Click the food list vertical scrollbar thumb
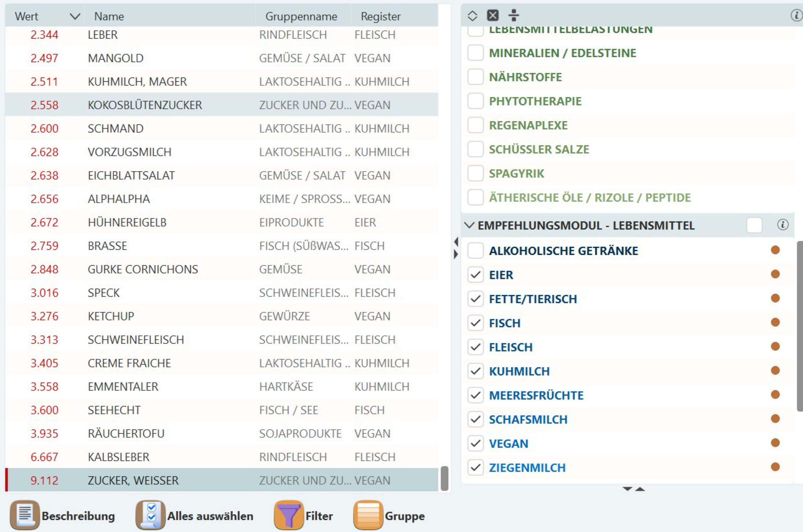Screen dimensions: 803x532 pos(444,478)
